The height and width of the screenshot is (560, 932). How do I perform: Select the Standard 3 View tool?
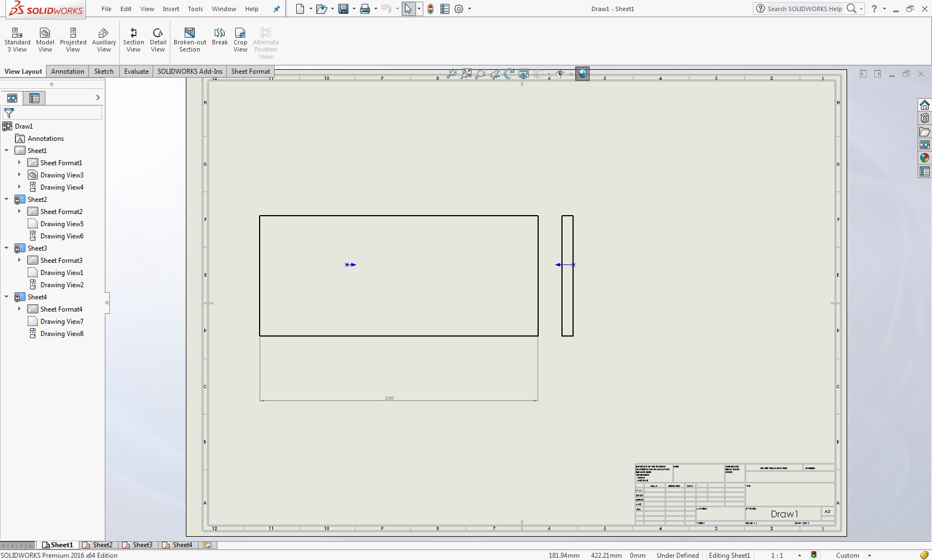point(17,40)
